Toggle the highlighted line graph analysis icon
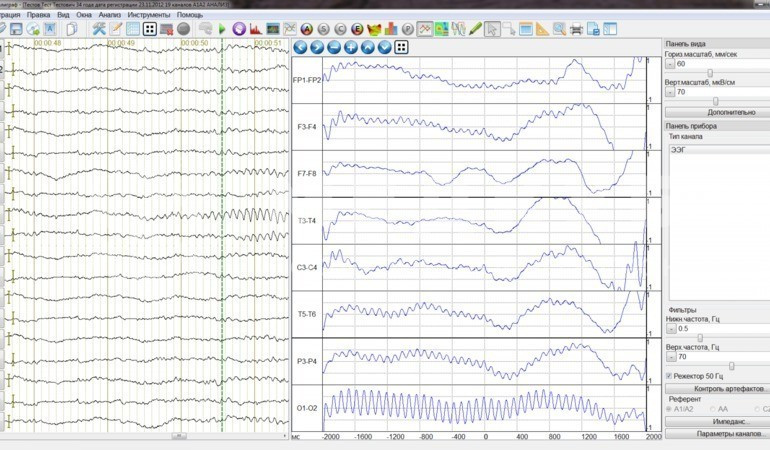770x450 pixels. 425,29
